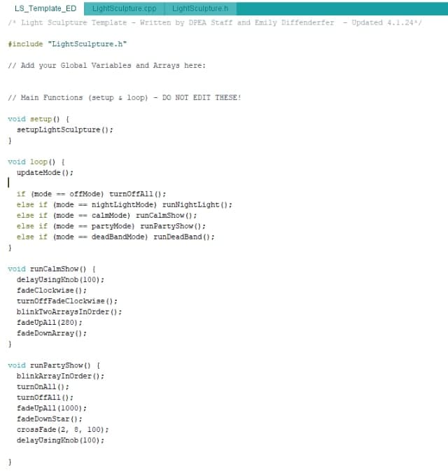Click the fadeUpAll(1000); line
This screenshot has height=476, width=448.
point(52,408)
